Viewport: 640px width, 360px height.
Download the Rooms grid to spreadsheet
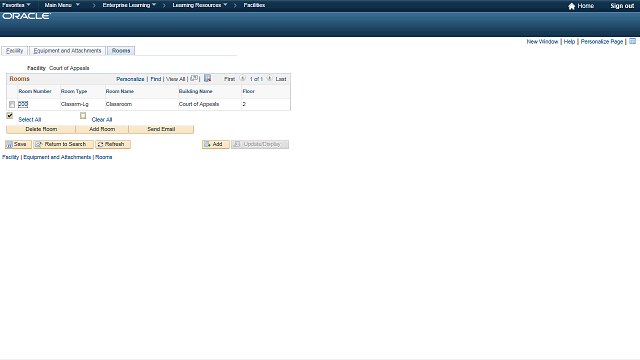tap(207, 78)
